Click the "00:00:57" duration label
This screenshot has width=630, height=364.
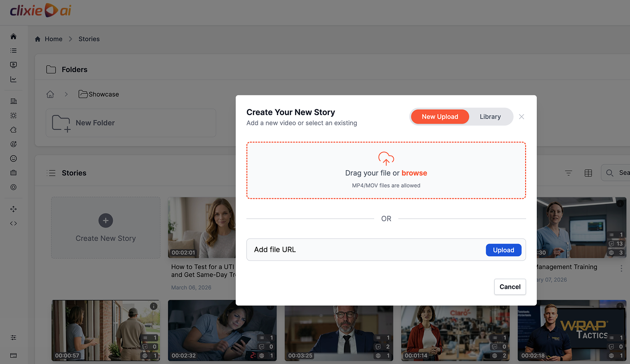67,356
